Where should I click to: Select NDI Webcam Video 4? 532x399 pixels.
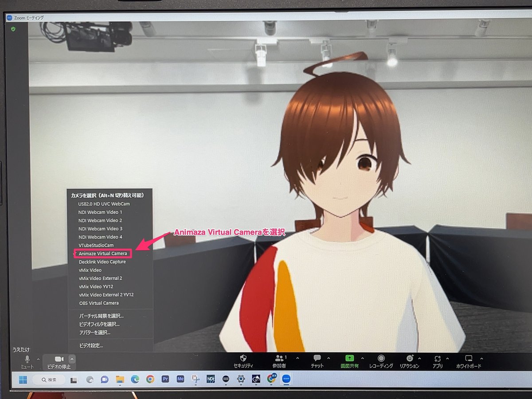pyautogui.click(x=100, y=237)
